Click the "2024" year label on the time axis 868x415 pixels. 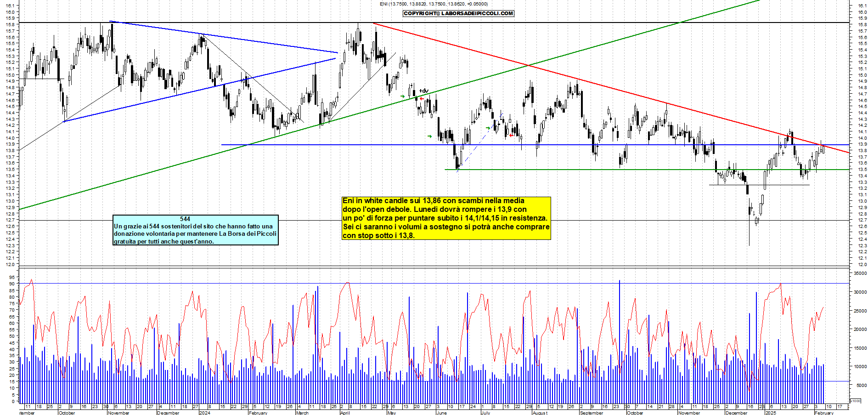205,413
